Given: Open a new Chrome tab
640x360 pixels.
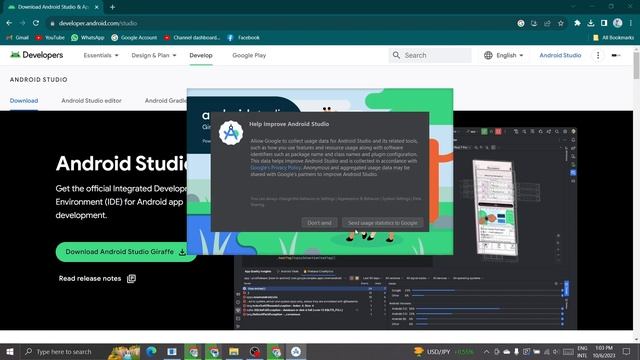Looking at the screenshot, I should point(112,7).
